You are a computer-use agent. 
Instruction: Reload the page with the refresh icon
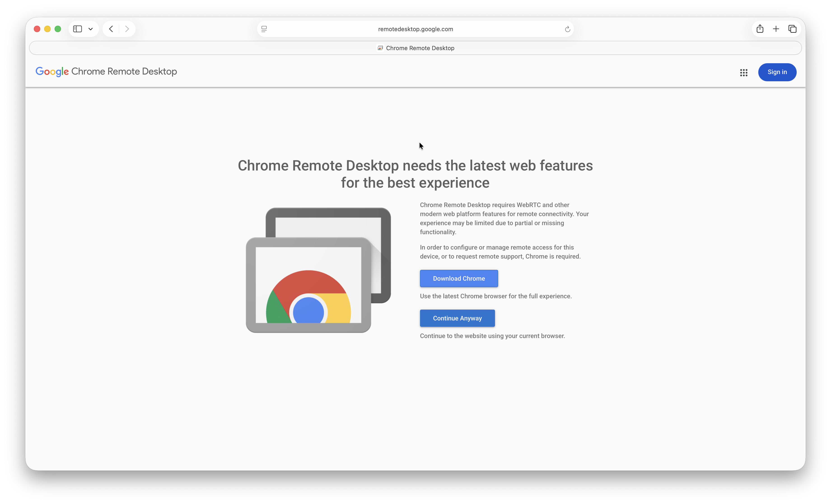click(567, 29)
